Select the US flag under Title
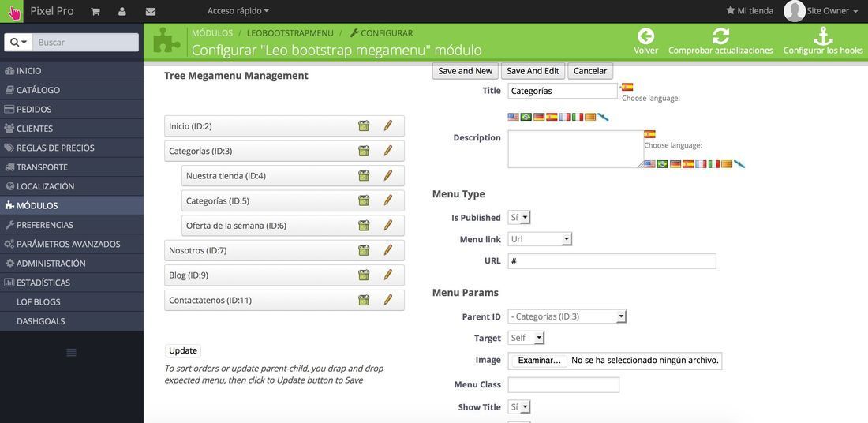Viewport: 868px width, 423px height. pos(513,117)
